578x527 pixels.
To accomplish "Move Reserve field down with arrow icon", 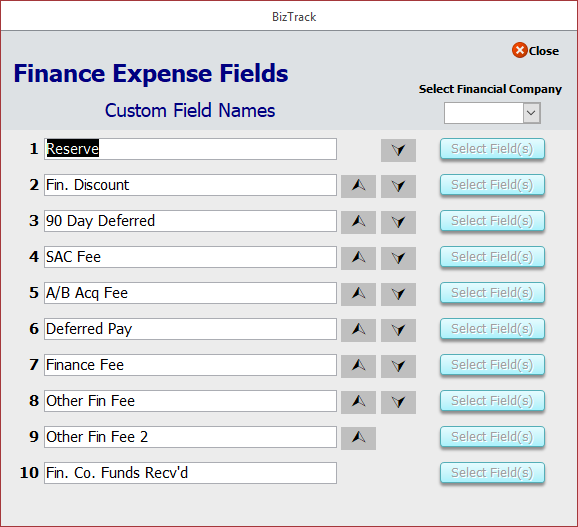I will click(398, 150).
